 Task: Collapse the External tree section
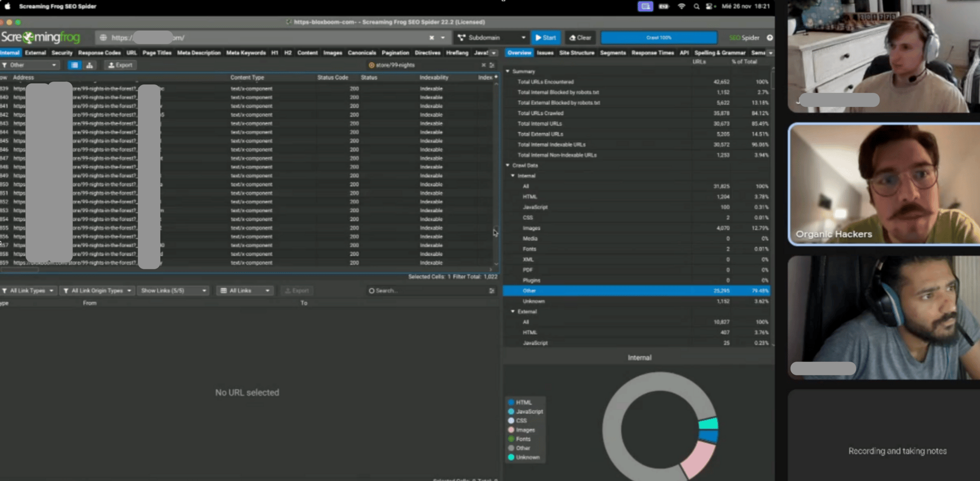tap(513, 312)
